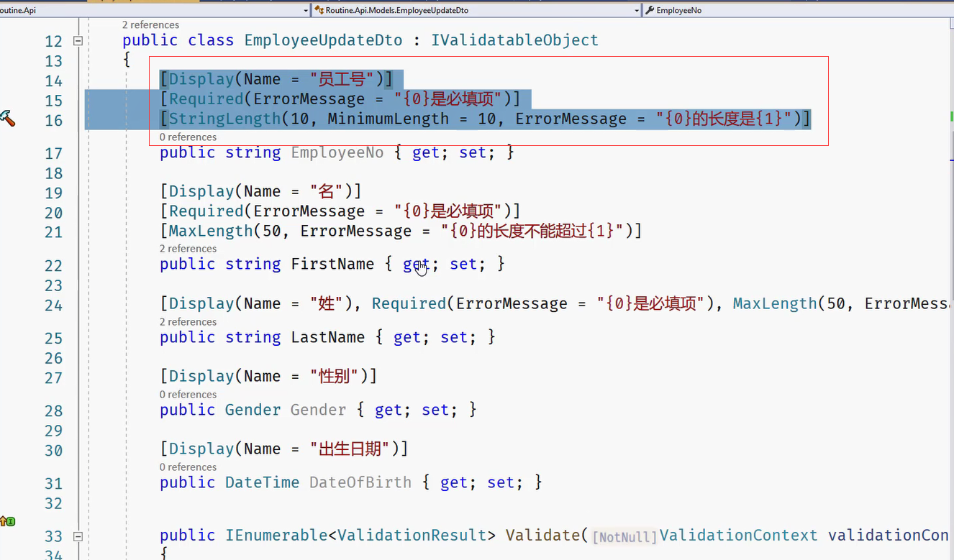This screenshot has height=560, width=954.
Task: Click the EmployeeNo property name on line 17
Action: tap(337, 152)
